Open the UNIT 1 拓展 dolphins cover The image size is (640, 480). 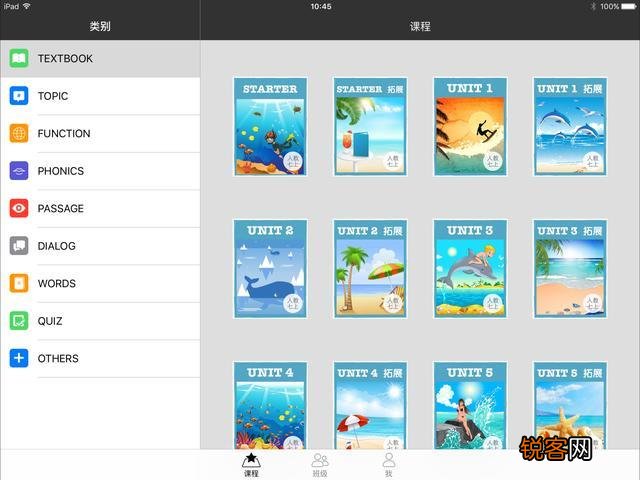point(570,127)
